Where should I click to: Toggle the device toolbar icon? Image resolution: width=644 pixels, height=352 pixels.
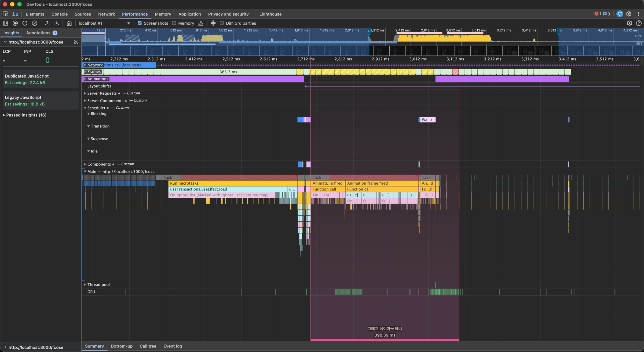tap(15, 14)
